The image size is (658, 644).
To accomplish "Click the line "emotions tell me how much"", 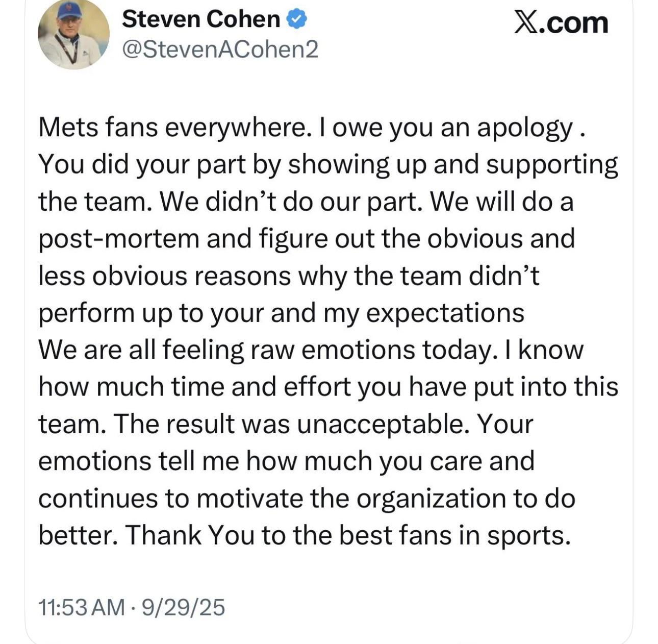I will 286,461.
